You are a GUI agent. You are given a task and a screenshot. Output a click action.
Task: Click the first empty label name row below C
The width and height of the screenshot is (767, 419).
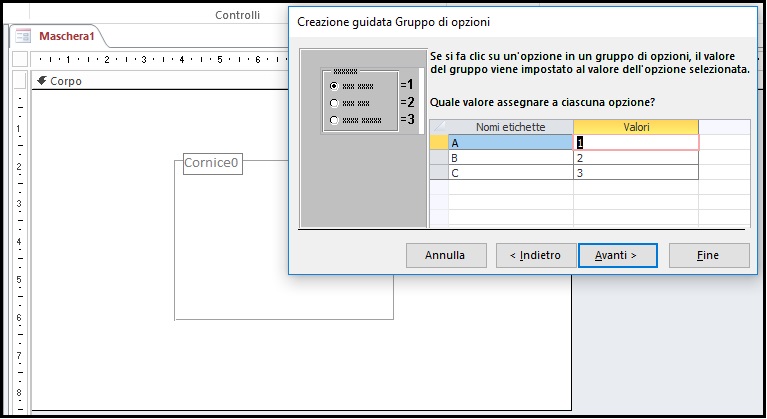(511, 187)
